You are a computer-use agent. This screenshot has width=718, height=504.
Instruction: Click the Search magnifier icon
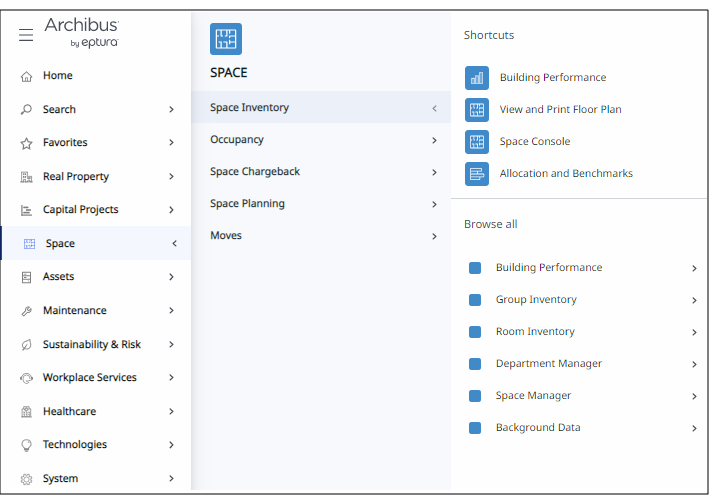pyautogui.click(x=27, y=109)
